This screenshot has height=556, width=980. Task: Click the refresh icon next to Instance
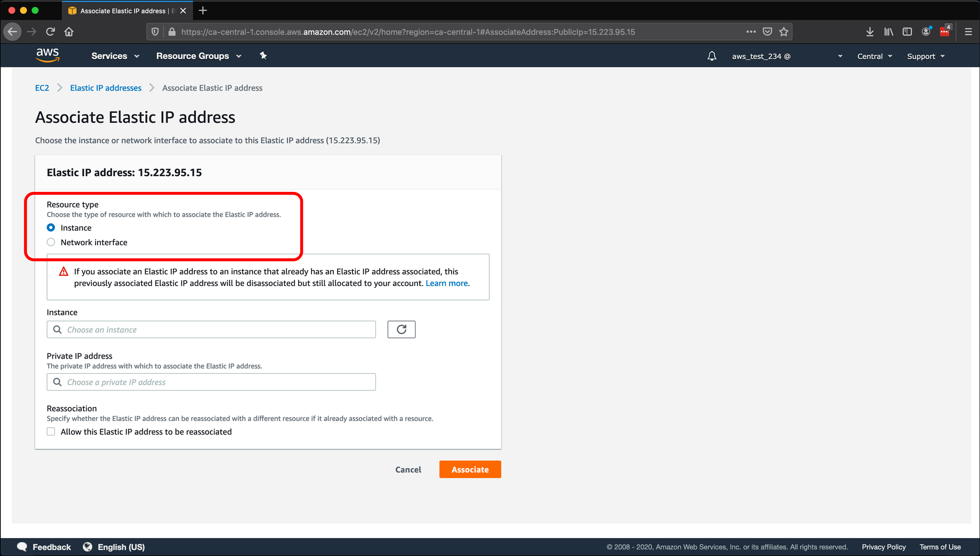point(402,329)
